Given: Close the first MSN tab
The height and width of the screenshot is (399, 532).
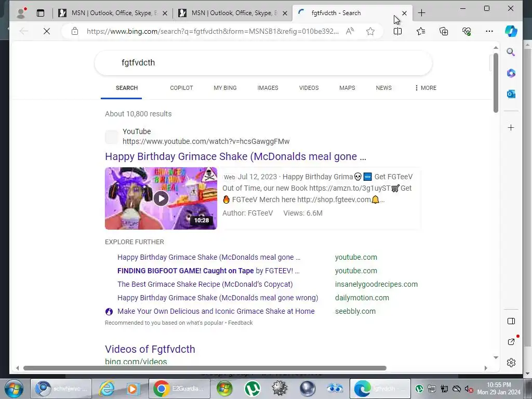Looking at the screenshot, I should click(165, 13).
